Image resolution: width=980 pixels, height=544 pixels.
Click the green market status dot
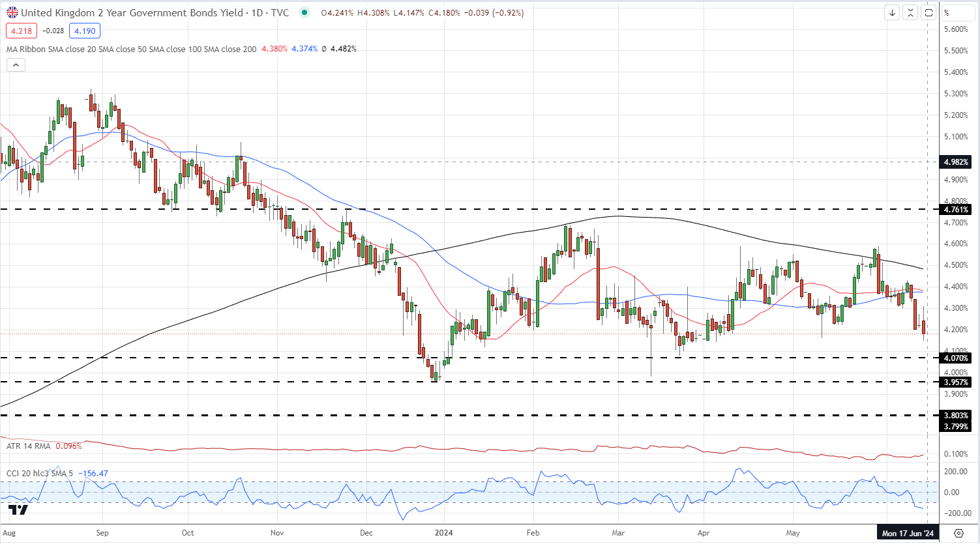[304, 12]
